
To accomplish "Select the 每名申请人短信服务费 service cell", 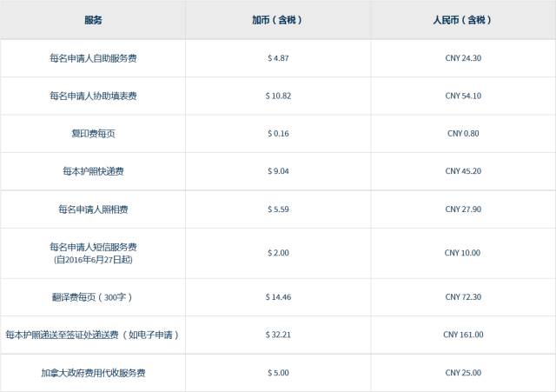I will click(92, 248).
